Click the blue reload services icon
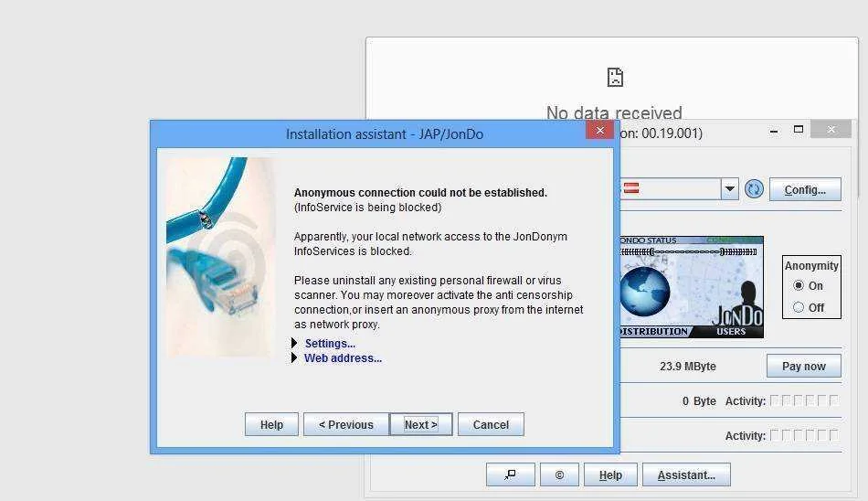Viewport: 868px width, 501px height. point(754,189)
